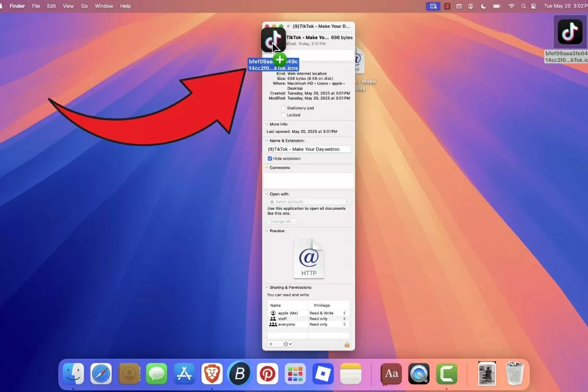Image resolution: width=588 pixels, height=392 pixels.
Task: Open the Go menu in the menu bar
Action: pyautogui.click(x=84, y=6)
